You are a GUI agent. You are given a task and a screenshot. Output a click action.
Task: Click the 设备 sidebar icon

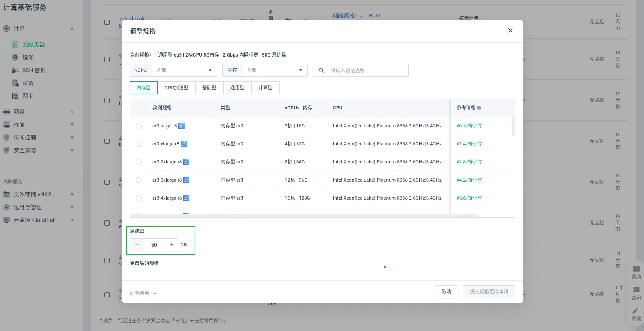(15, 83)
